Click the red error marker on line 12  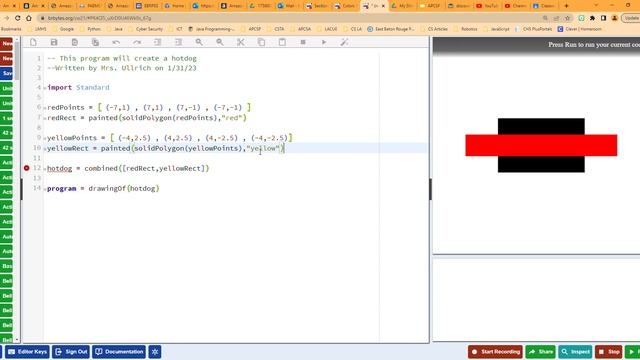pyautogui.click(x=27, y=168)
